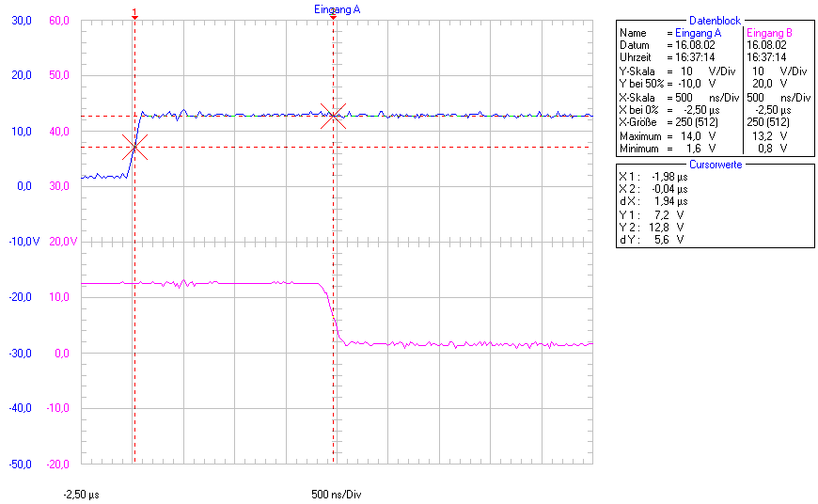Click the Datenblock panel title
Screen dimensions: 818x504
coord(715,20)
